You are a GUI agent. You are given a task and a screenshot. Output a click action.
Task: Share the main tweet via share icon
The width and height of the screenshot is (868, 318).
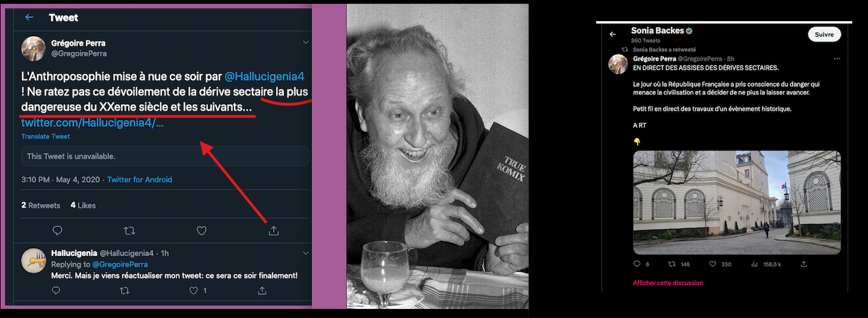coord(273,231)
